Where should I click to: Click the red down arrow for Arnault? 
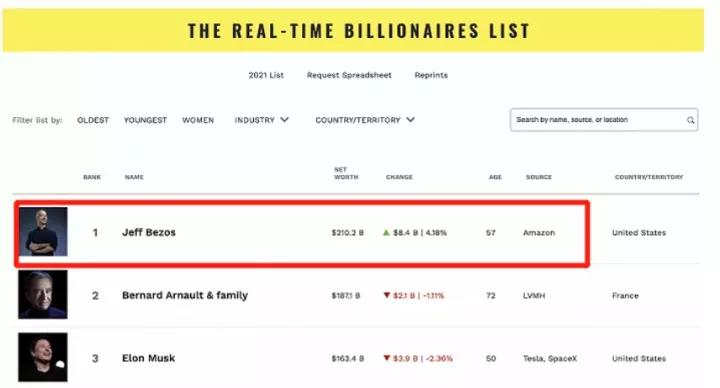[x=387, y=295]
